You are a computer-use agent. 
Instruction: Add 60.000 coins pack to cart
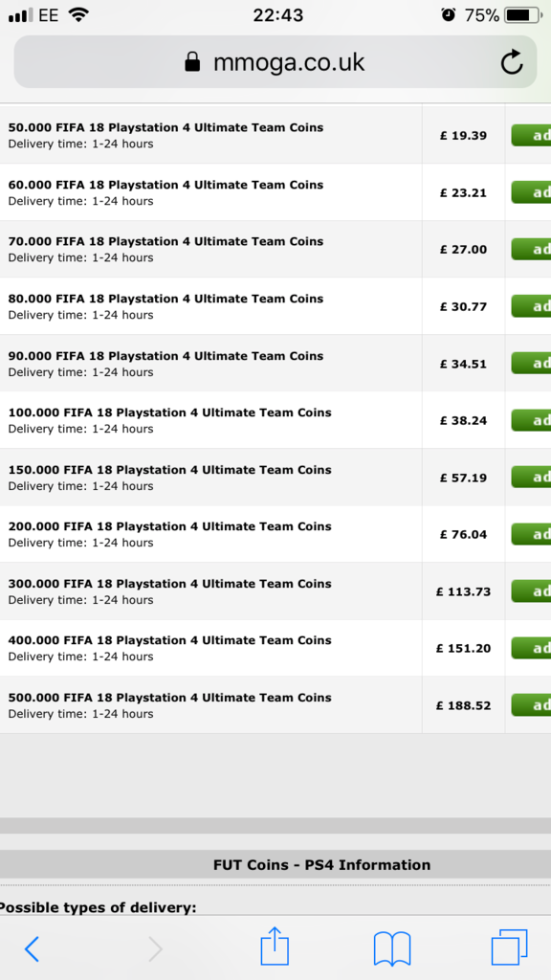(x=531, y=192)
